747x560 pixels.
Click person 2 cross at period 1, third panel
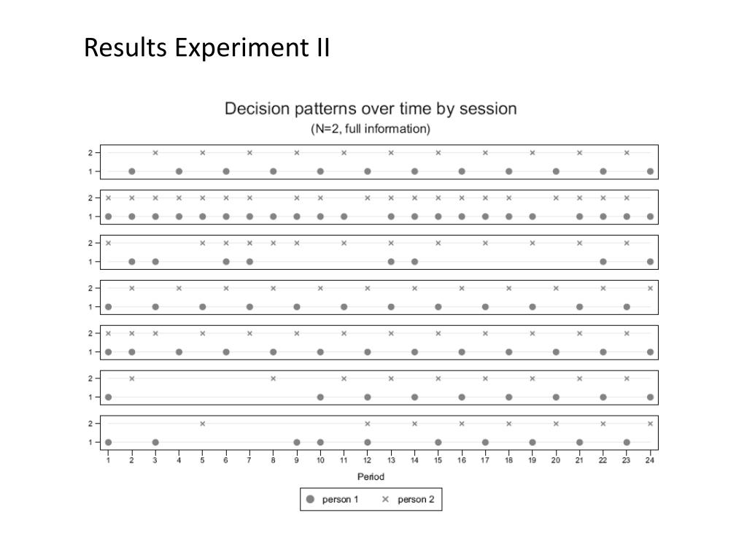click(x=108, y=244)
